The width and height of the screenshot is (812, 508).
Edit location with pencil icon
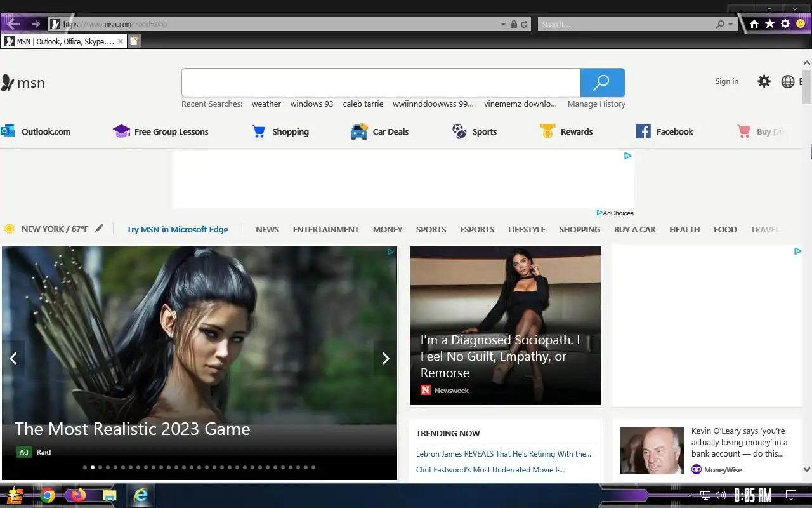[x=99, y=229]
